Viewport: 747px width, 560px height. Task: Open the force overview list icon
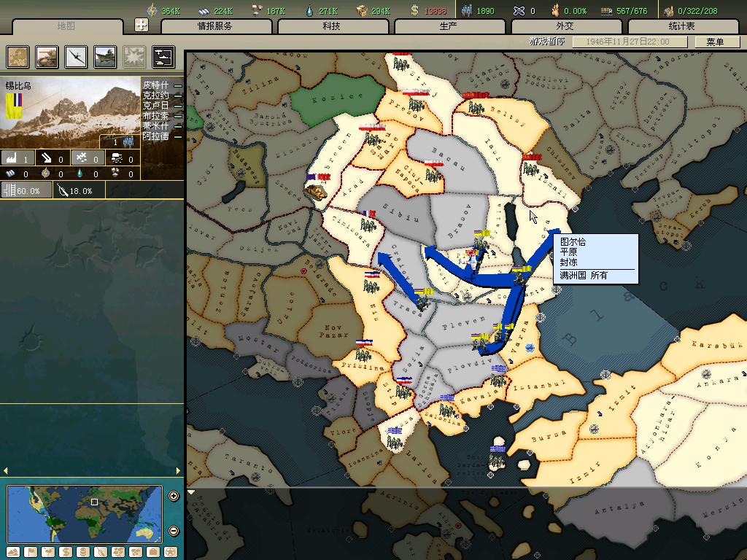click(x=162, y=56)
